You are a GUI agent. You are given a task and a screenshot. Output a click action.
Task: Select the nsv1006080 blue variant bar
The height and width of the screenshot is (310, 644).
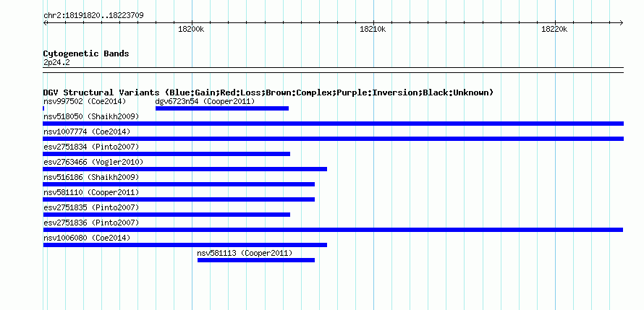tap(185, 245)
